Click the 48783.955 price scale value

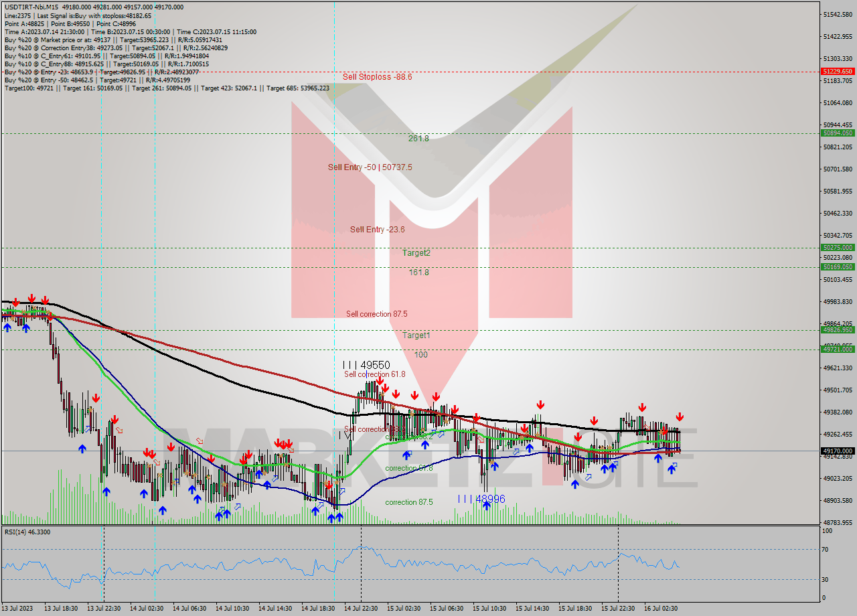click(838, 522)
